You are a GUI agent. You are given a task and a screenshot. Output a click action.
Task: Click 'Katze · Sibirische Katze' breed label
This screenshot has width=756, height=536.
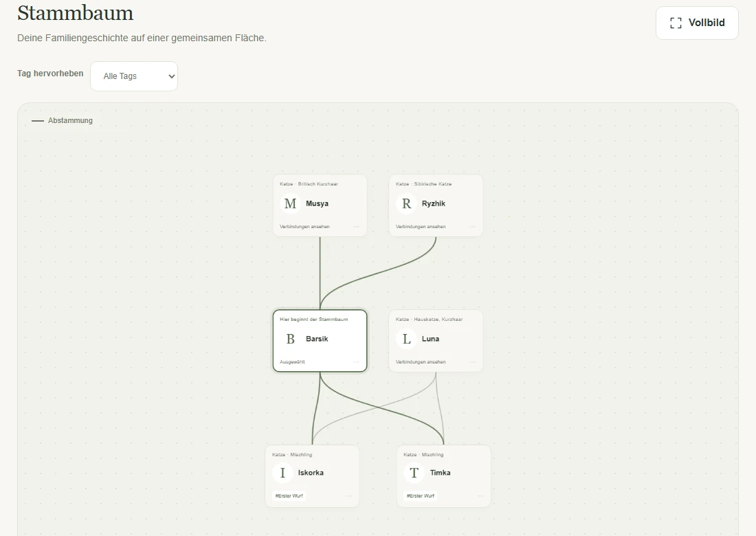424,184
